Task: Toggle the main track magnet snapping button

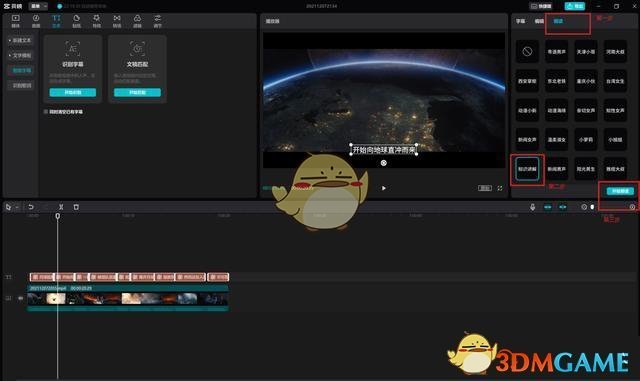Action: coord(547,207)
